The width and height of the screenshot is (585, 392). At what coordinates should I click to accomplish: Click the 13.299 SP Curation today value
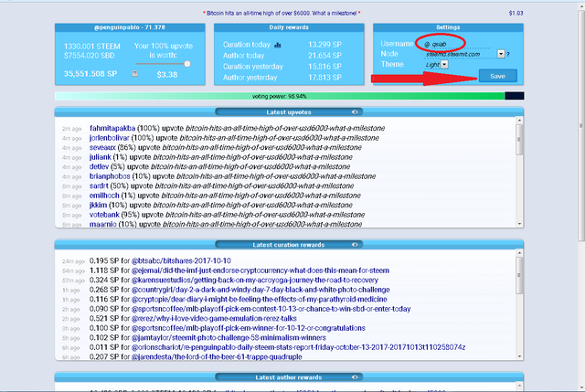pyautogui.click(x=324, y=45)
